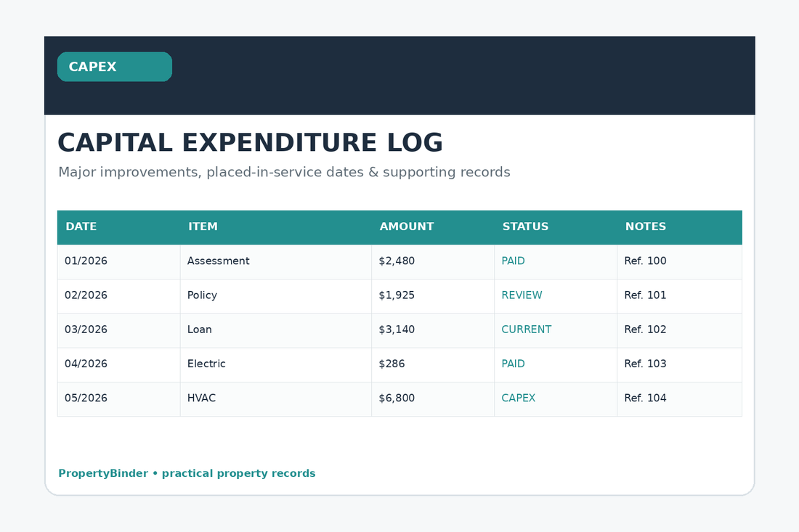799x532 pixels.
Task: Select the $3,140 amount
Action: point(397,330)
